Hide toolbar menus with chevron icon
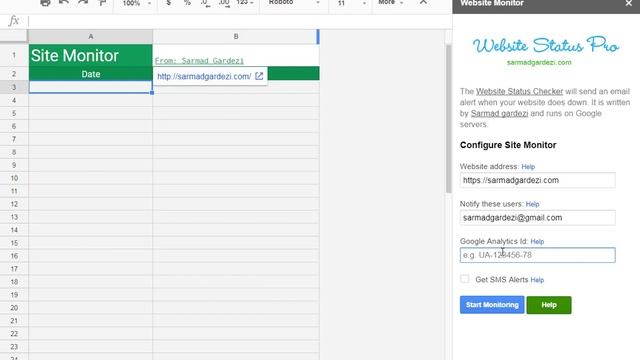 coord(423,2)
